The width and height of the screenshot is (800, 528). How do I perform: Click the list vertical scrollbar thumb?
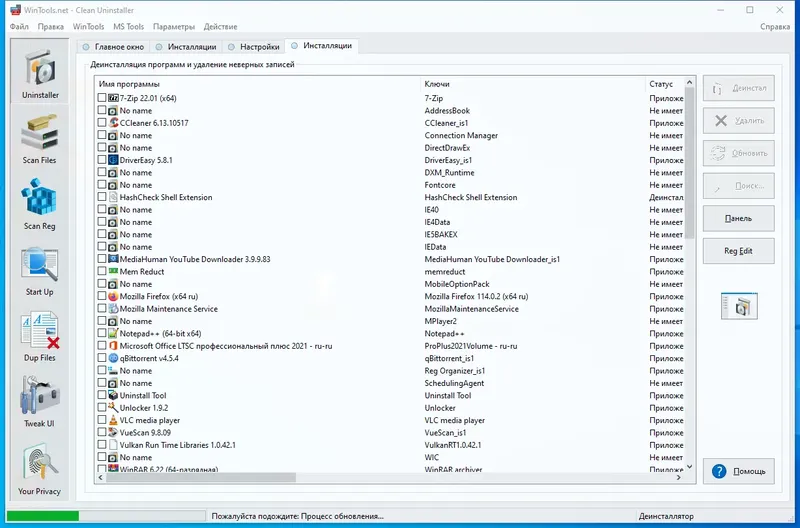tap(689, 163)
